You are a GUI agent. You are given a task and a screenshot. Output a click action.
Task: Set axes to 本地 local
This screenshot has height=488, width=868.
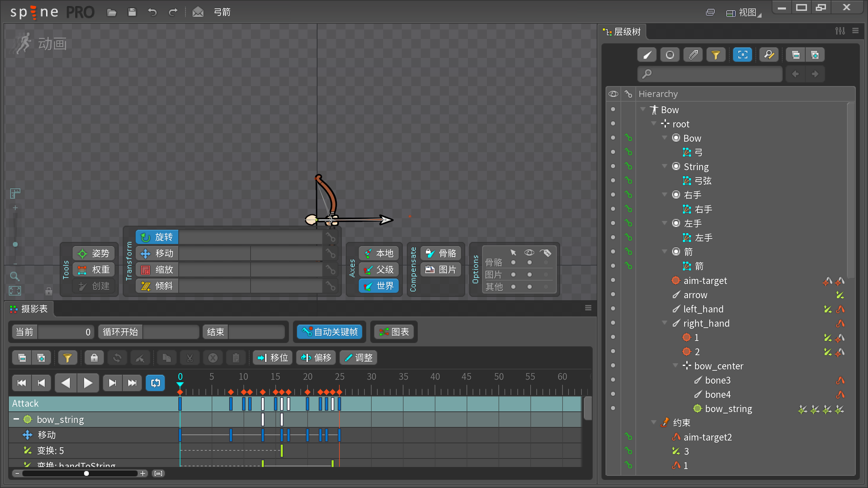[379, 253]
